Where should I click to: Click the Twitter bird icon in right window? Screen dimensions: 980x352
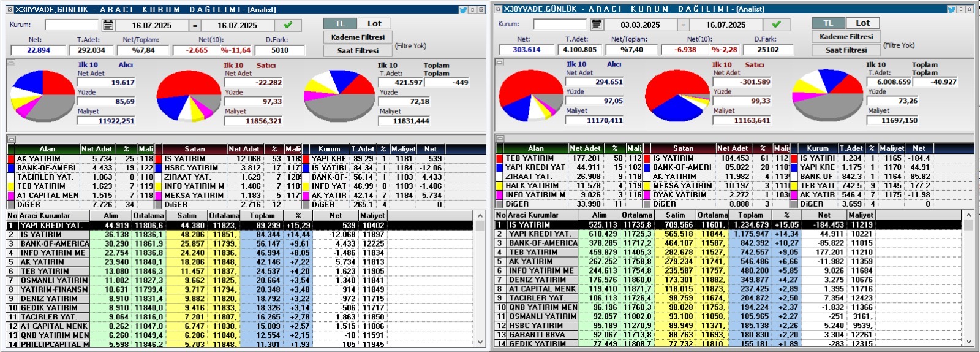pos(952,9)
